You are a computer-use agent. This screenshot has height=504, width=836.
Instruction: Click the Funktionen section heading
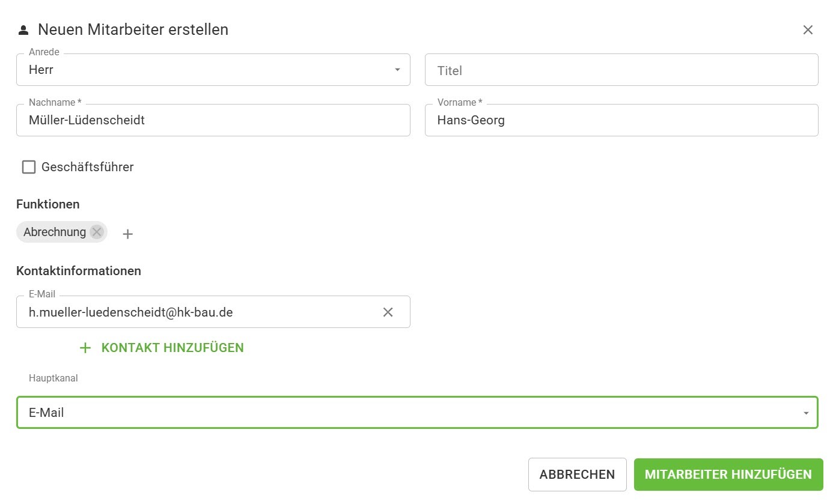48,204
